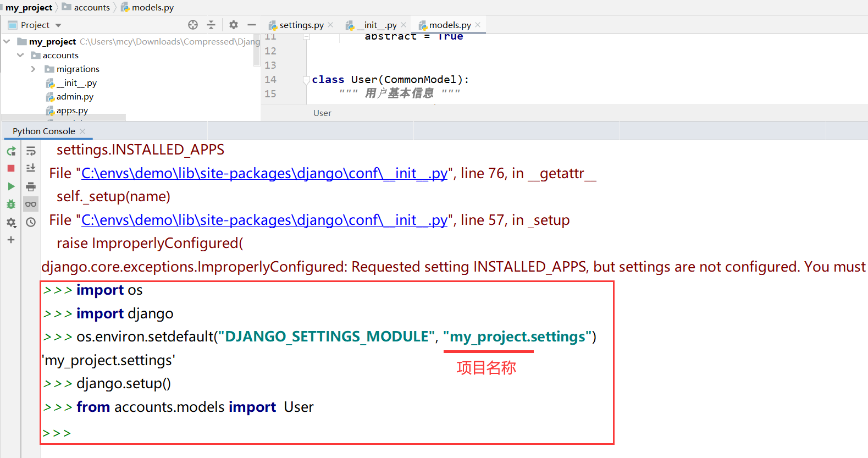Open Project panel gear settings
The width and height of the screenshot is (868, 458).
pos(234,25)
